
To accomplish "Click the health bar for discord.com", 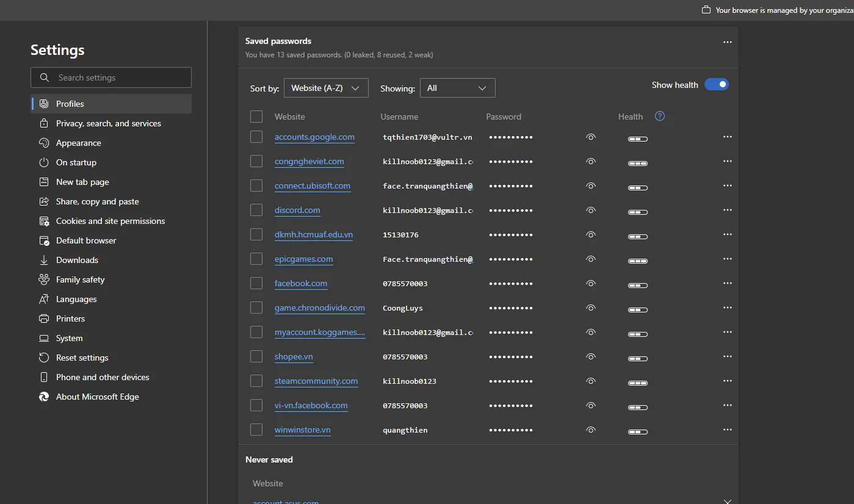I will coord(638,212).
